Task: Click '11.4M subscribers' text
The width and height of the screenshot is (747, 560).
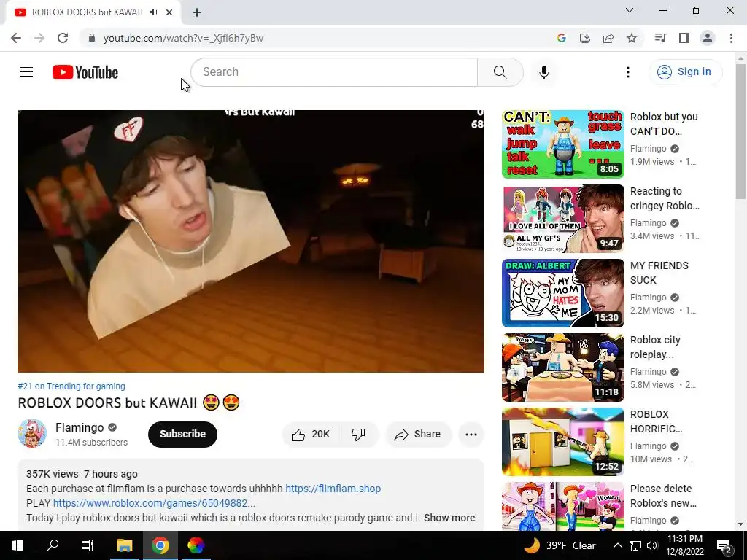Action: 91,443
